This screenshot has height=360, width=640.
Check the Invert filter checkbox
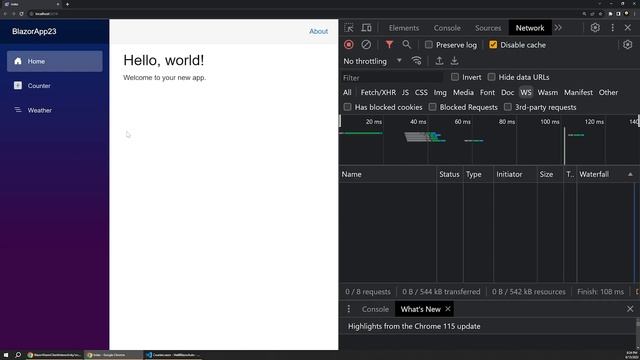coord(455,77)
